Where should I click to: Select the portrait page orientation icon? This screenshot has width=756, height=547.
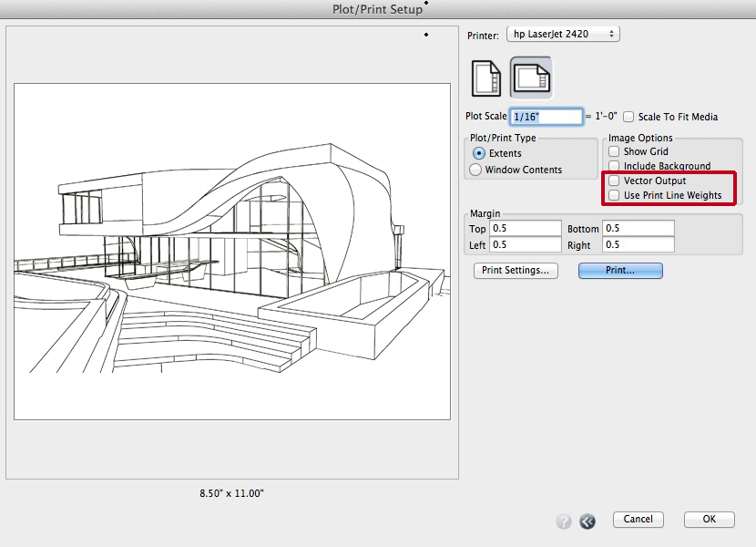pyautogui.click(x=485, y=77)
